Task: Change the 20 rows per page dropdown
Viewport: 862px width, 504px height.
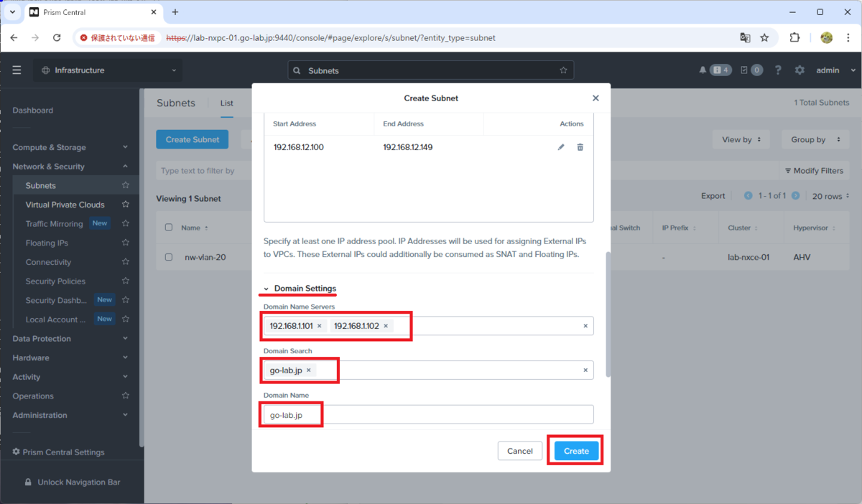Action: click(x=831, y=196)
